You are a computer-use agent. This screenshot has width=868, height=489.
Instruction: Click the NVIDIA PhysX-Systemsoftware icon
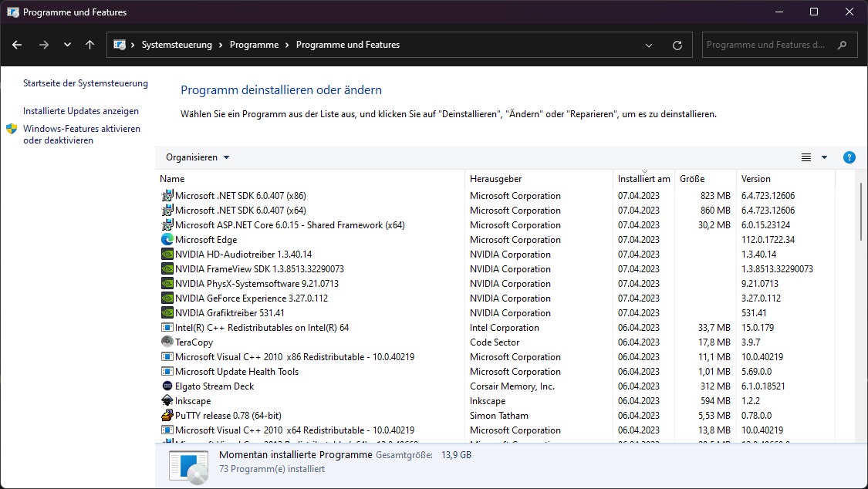[x=167, y=283]
